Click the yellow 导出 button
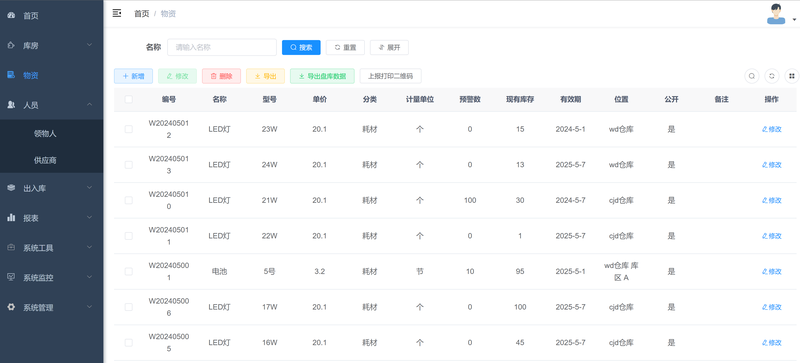Viewport: 800px width, 363px height. (265, 76)
